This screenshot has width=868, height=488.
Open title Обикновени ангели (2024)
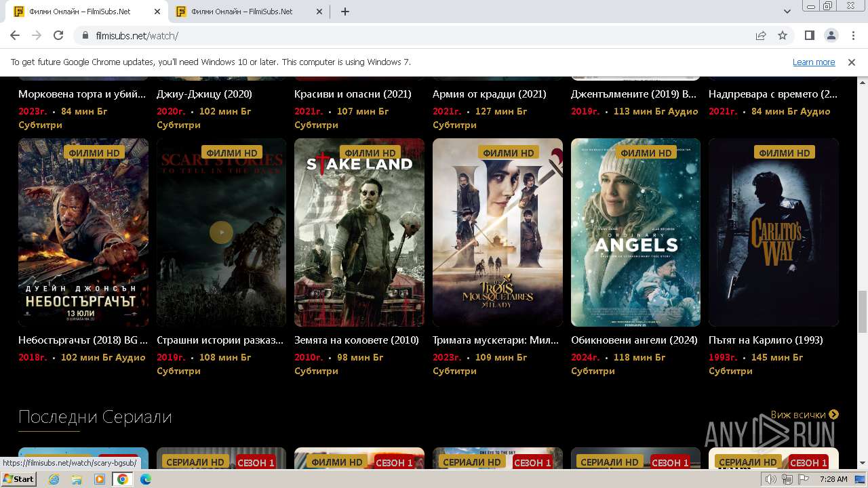click(634, 340)
